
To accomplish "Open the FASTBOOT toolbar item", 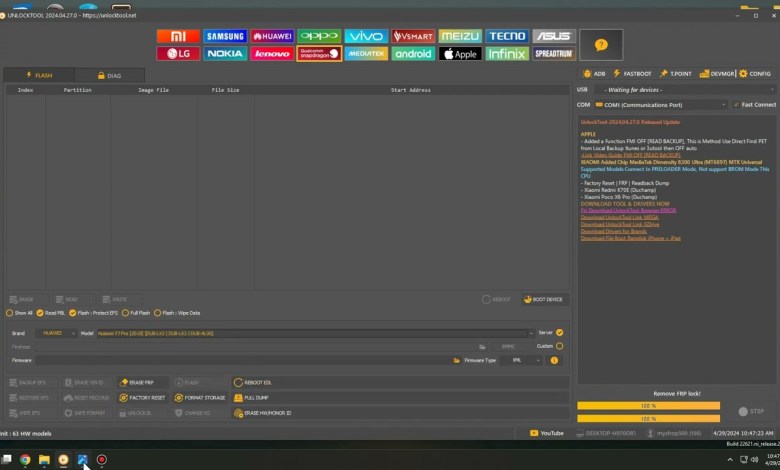I will pos(632,74).
